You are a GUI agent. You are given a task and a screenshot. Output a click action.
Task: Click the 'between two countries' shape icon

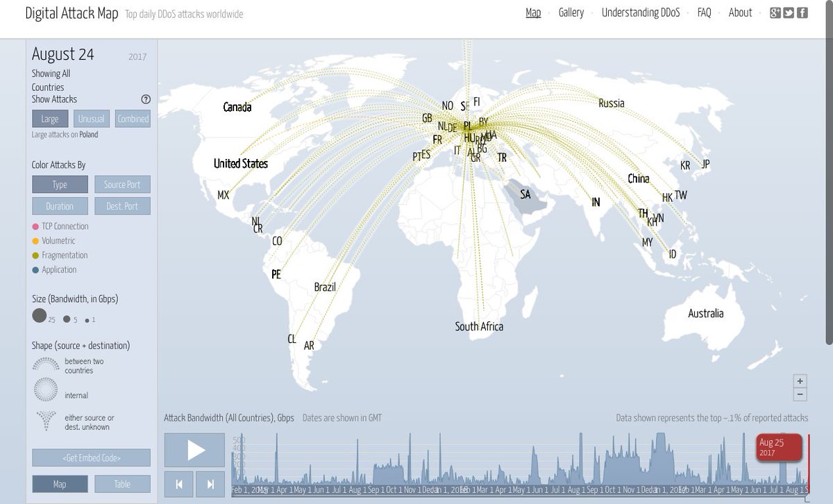(x=46, y=364)
